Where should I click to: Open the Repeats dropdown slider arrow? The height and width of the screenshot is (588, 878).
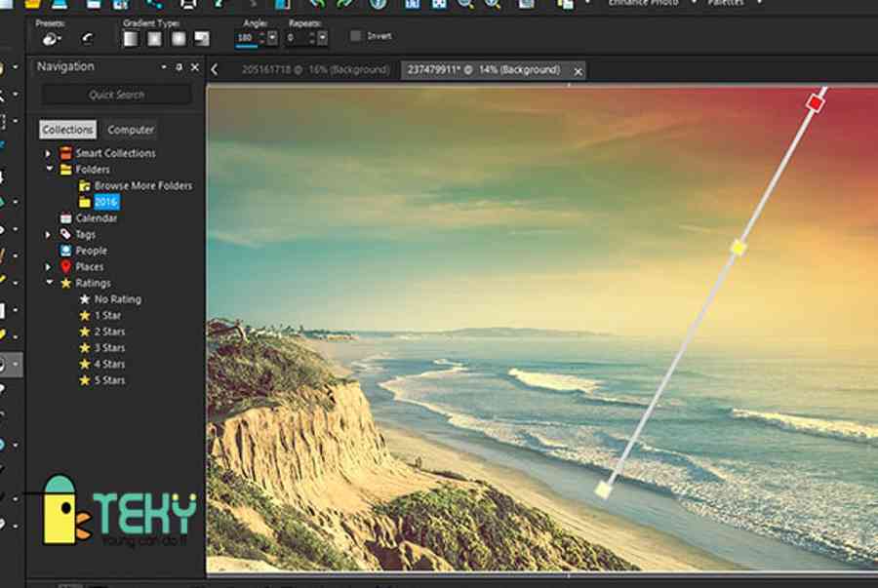tap(323, 38)
